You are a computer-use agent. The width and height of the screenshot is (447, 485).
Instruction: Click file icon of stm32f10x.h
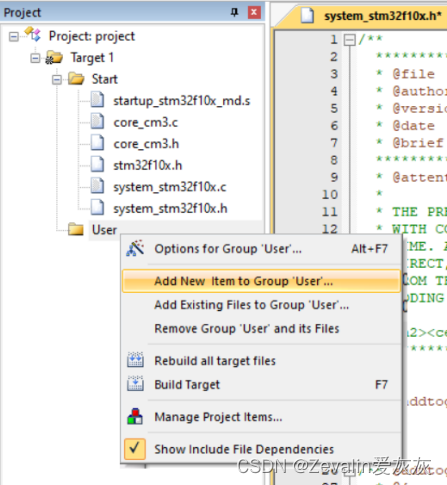click(x=97, y=165)
